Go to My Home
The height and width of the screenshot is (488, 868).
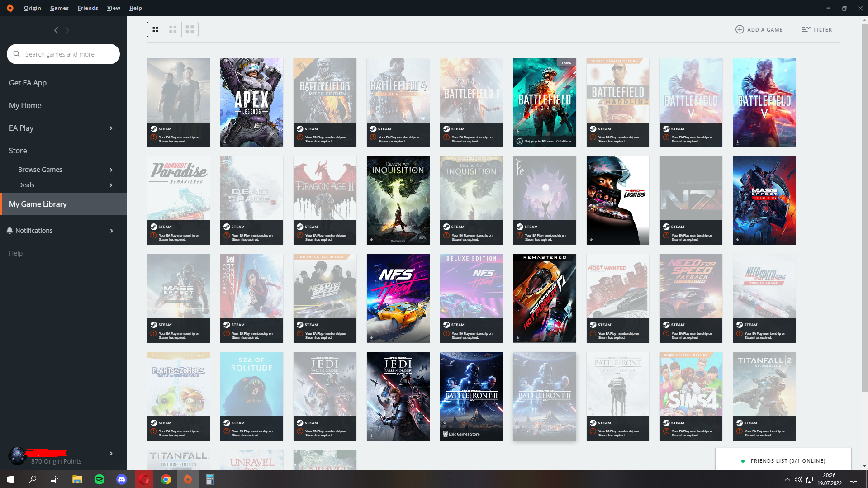coord(25,105)
